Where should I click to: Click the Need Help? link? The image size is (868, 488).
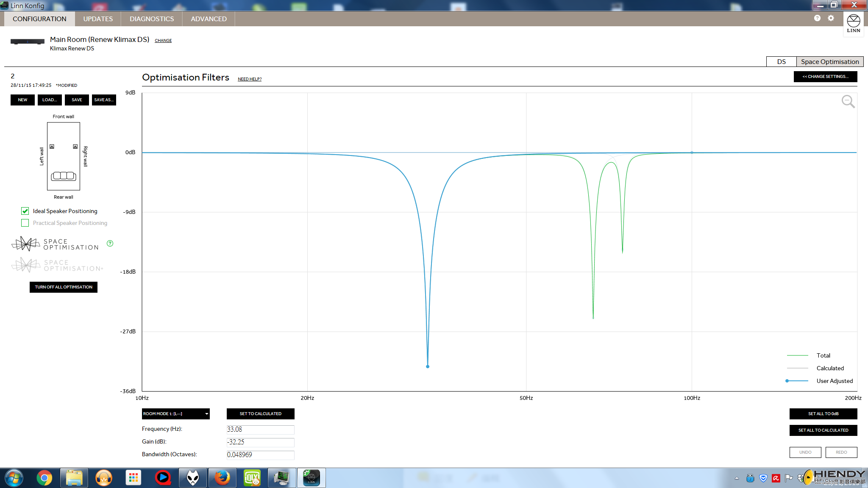coord(250,79)
